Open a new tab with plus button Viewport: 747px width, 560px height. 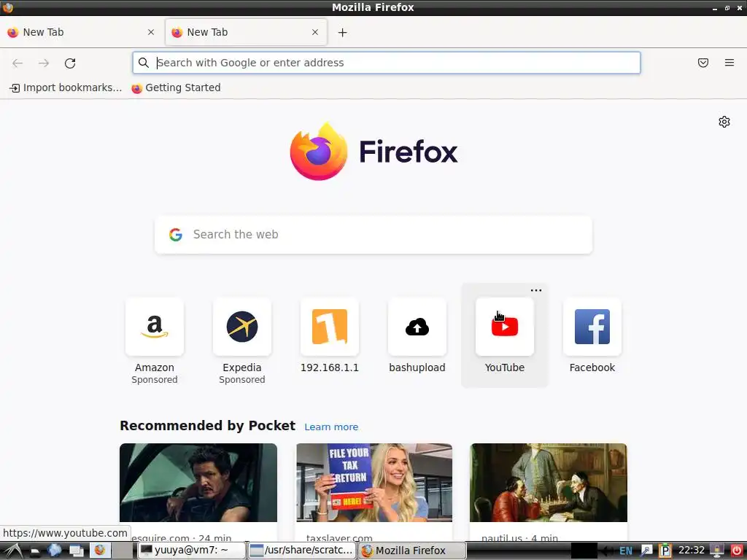pos(343,32)
